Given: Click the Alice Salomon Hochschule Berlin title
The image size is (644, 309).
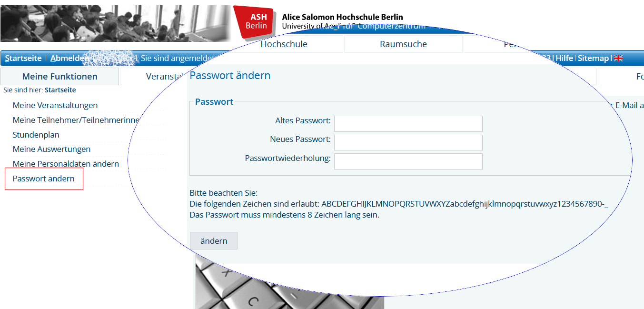Looking at the screenshot, I should (x=342, y=17).
